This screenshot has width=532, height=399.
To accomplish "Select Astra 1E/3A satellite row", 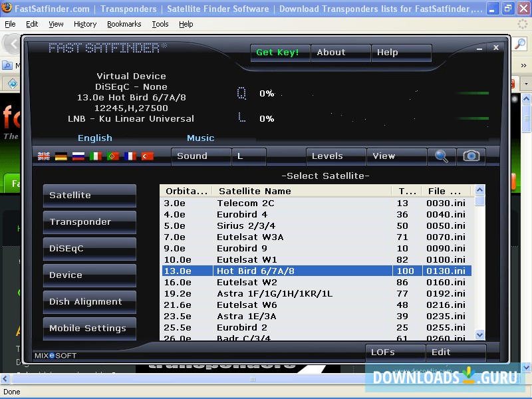I will point(315,317).
